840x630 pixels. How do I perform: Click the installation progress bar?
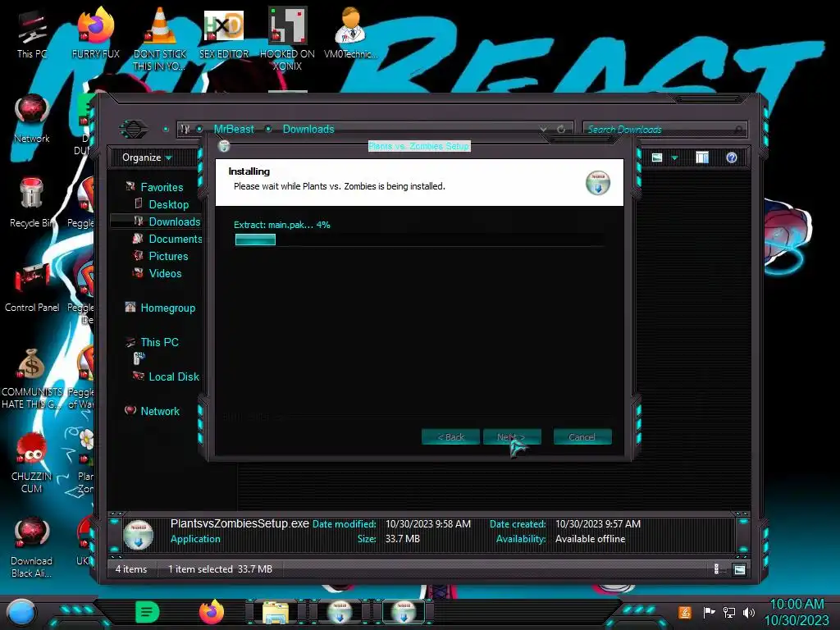420,240
